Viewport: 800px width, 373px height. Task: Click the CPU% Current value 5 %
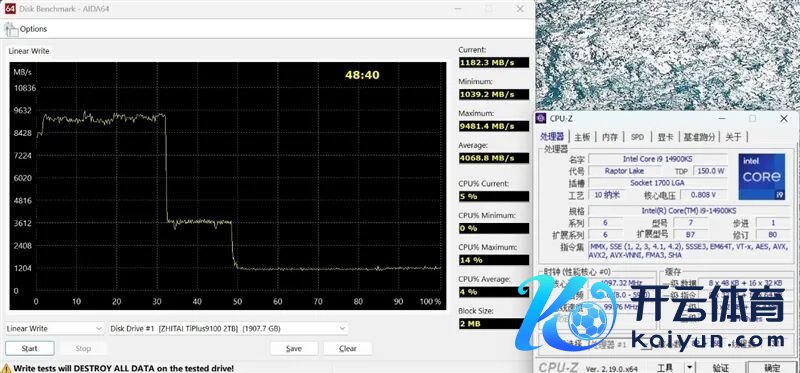click(x=493, y=196)
